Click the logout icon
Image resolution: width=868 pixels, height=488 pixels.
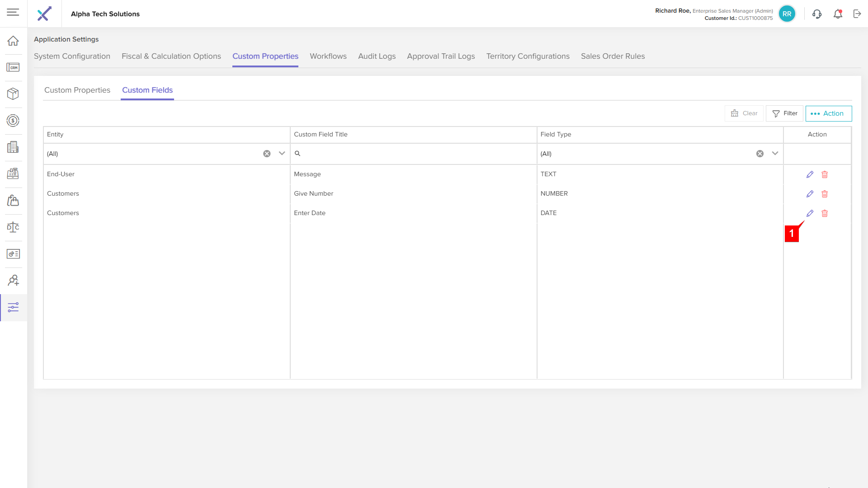point(857,14)
